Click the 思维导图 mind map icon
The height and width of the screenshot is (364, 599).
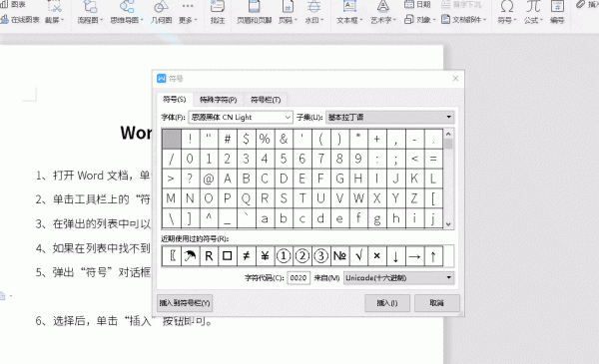(127, 7)
